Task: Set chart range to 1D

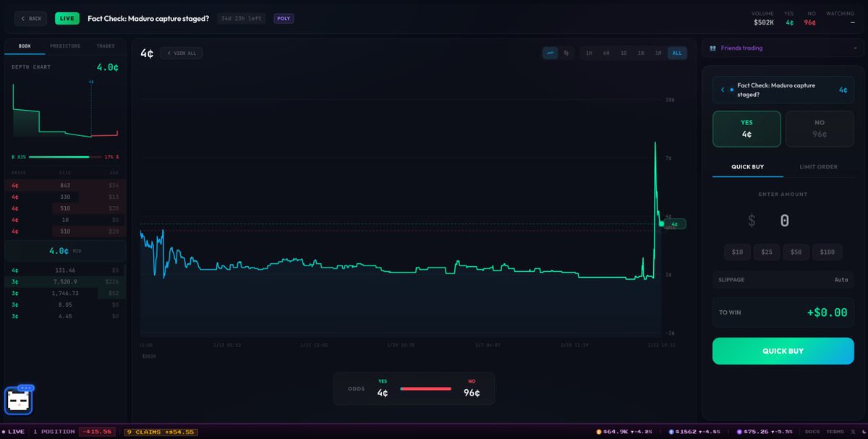Action: (x=624, y=53)
